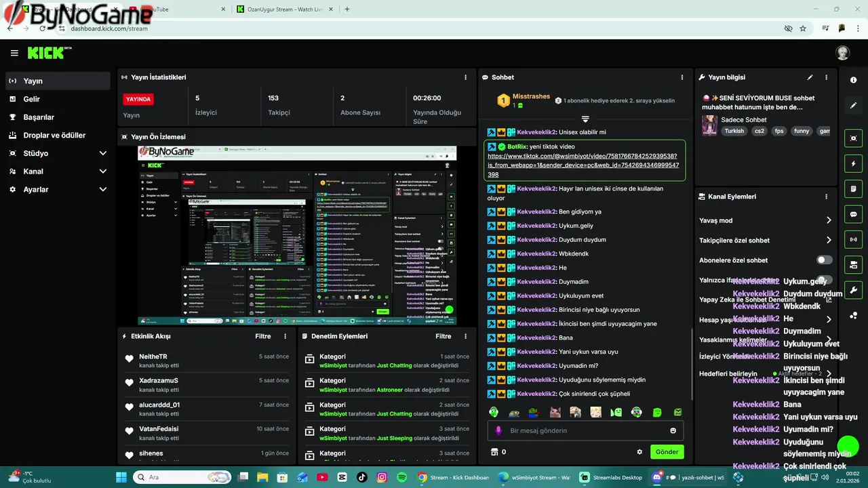
Task: Click the info icon in right toolbar
Action: pos(853,80)
